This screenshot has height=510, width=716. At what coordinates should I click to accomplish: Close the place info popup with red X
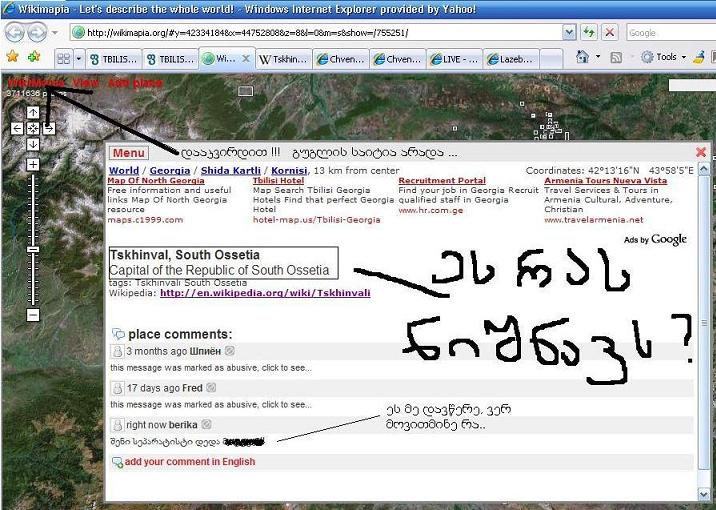pyautogui.click(x=701, y=152)
